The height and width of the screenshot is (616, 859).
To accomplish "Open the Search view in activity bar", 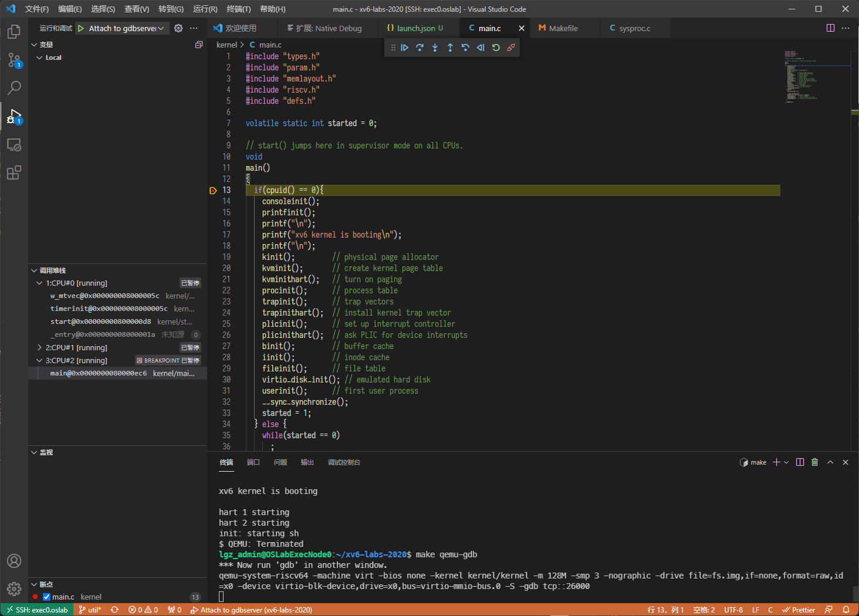I will click(14, 88).
